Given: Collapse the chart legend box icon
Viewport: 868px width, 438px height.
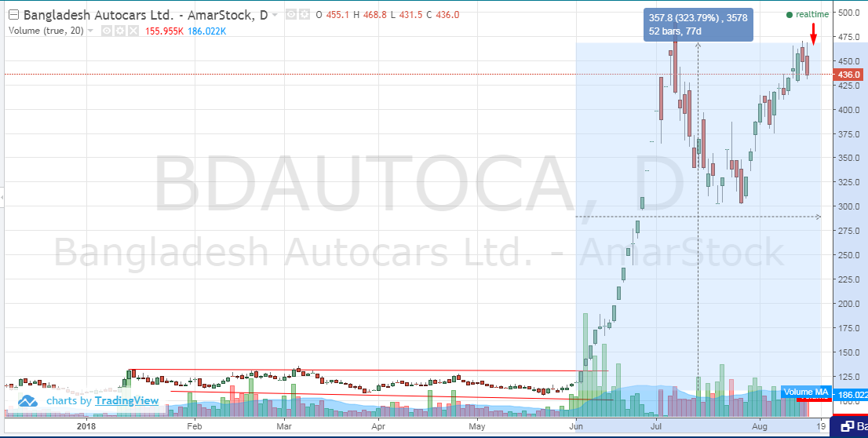Looking at the screenshot, I should 14,16.
